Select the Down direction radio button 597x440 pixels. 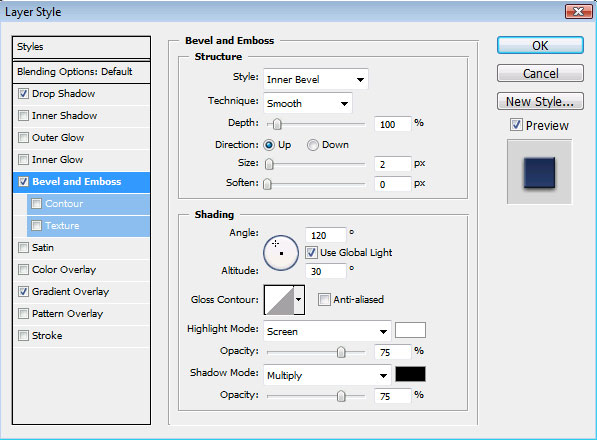[x=313, y=145]
